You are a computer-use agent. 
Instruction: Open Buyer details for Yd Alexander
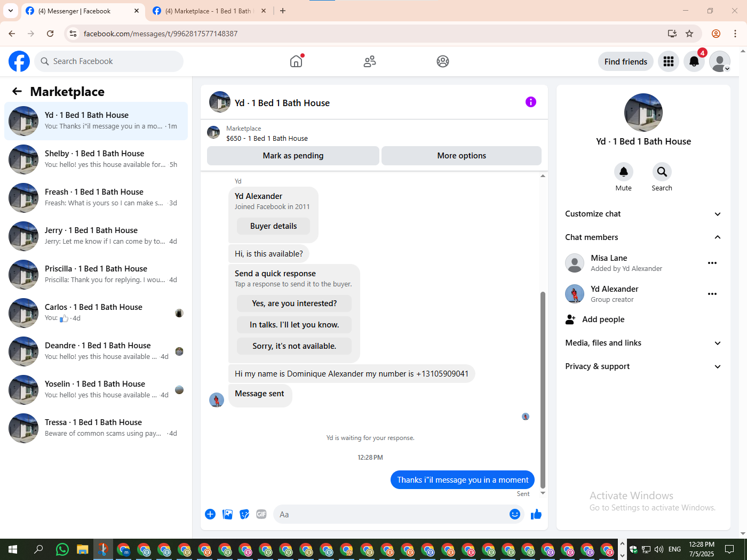coord(273,226)
